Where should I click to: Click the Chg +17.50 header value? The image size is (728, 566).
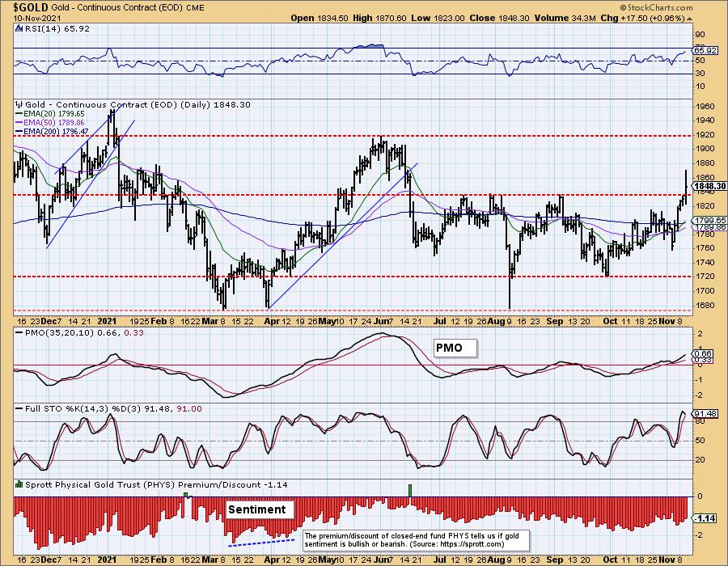642,18
